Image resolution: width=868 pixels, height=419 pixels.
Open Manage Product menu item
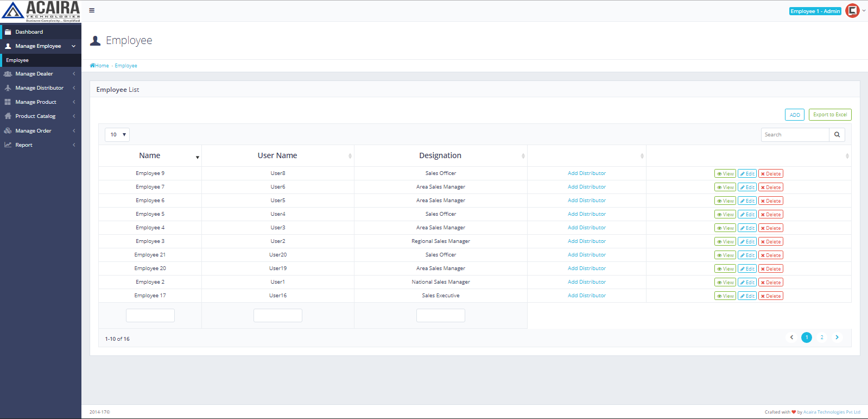(36, 102)
